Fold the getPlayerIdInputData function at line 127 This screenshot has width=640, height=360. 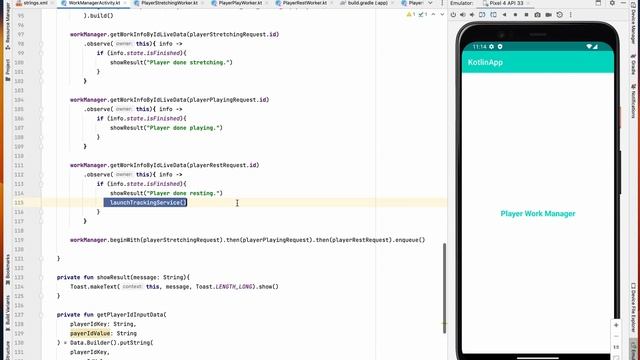tap(41, 315)
